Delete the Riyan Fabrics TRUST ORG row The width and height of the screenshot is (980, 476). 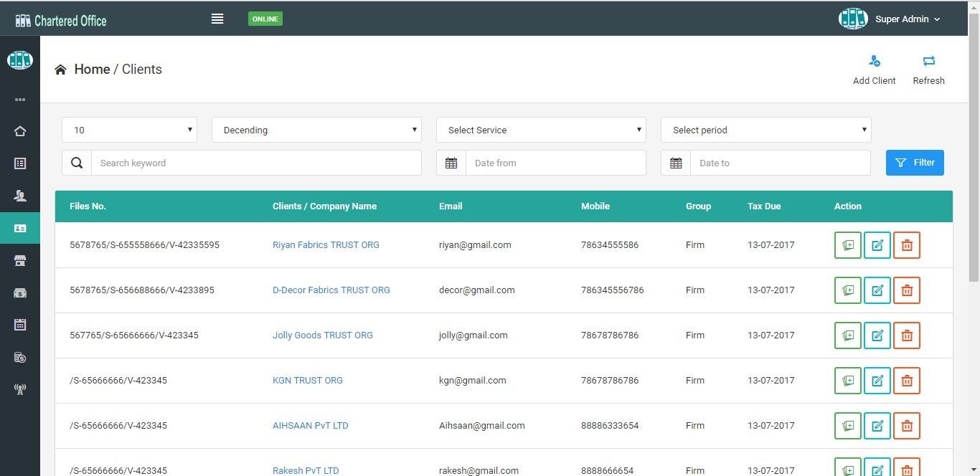pyautogui.click(x=907, y=245)
